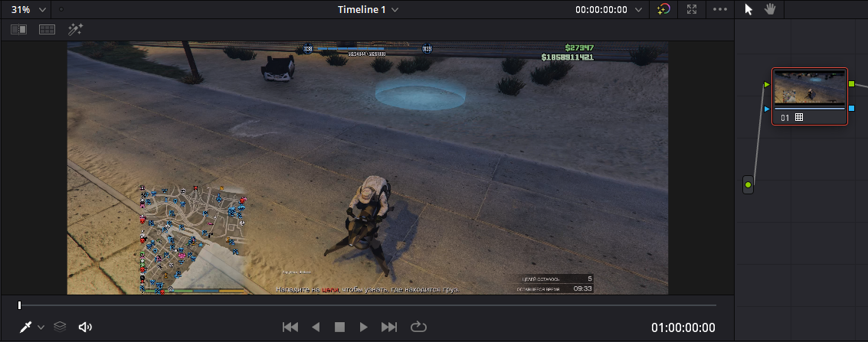Open the viewer three-dots options menu
Screen dimensions: 868x342
click(x=719, y=9)
